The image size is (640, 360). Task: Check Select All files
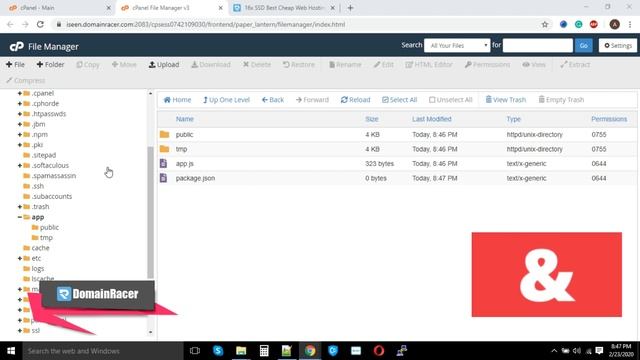[399, 100]
